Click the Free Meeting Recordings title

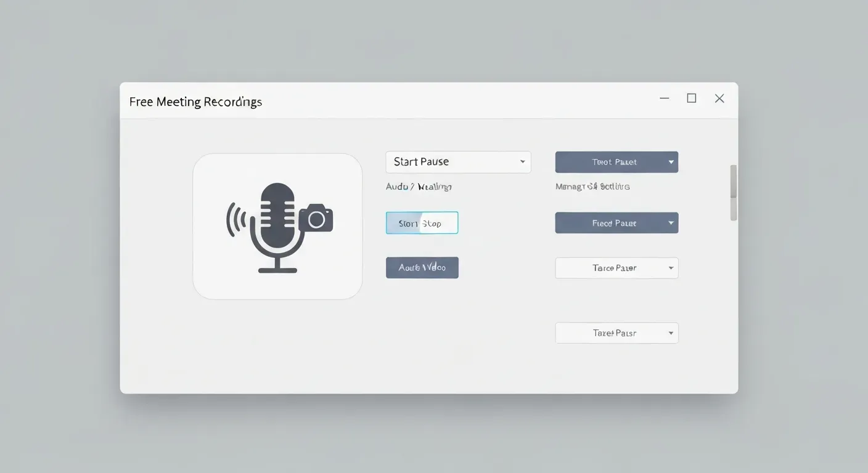pyautogui.click(x=195, y=101)
